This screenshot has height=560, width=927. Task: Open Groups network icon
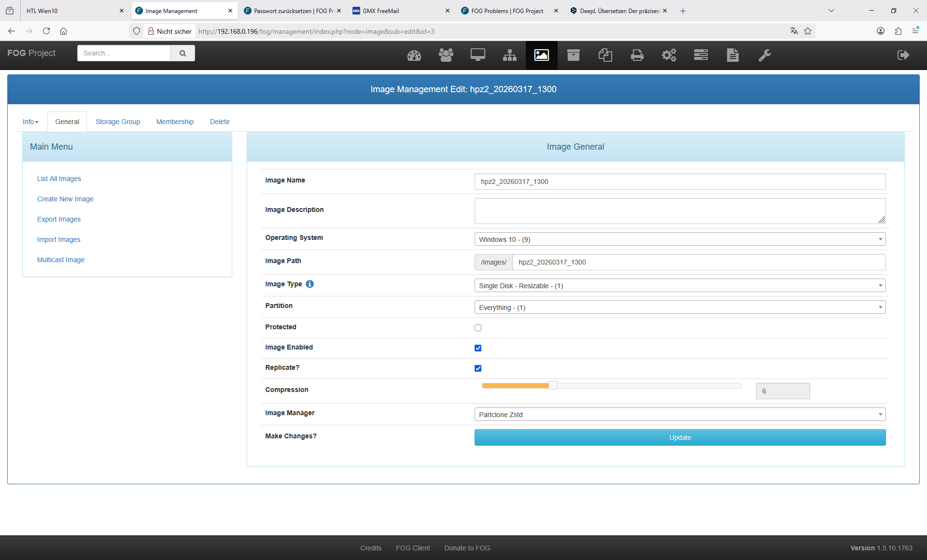[x=509, y=56]
